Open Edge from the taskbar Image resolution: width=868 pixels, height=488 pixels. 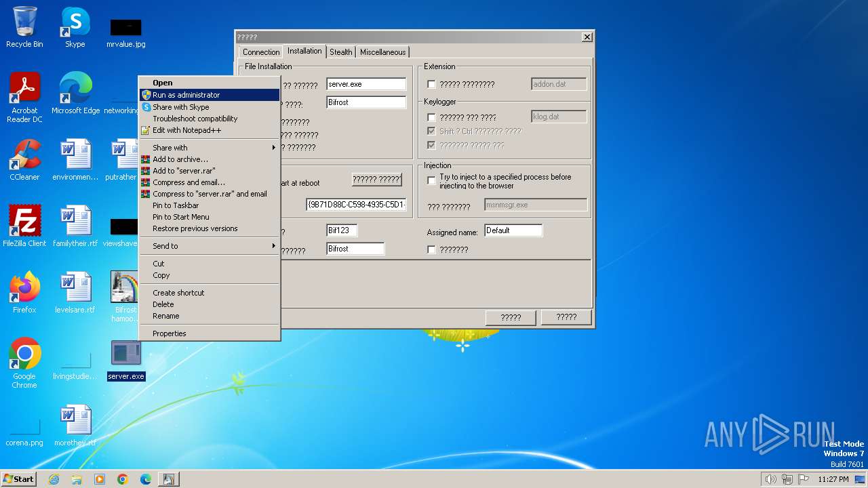tap(146, 479)
